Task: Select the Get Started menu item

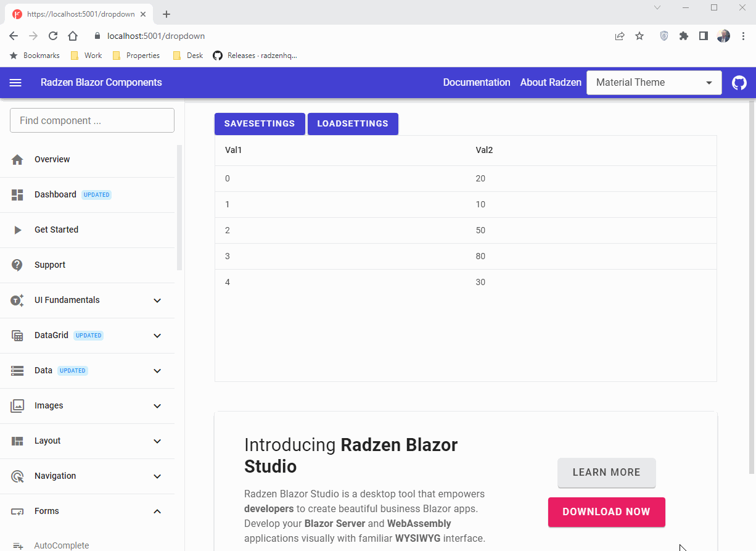Action: (x=87, y=230)
